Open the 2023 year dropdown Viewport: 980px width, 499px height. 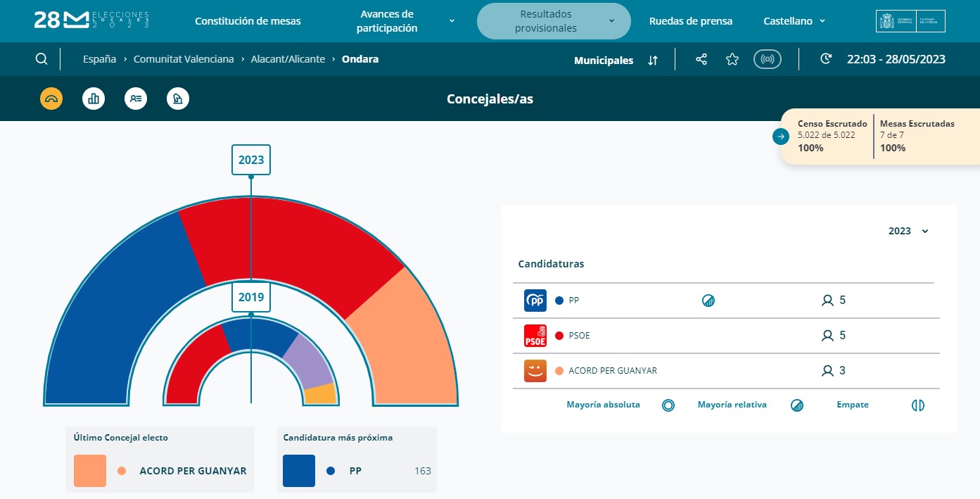pyautogui.click(x=908, y=232)
